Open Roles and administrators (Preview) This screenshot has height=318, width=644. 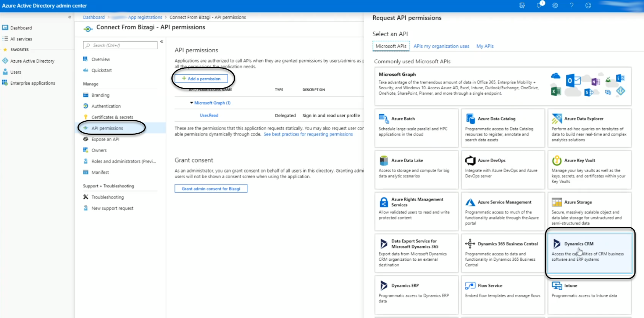(x=124, y=162)
